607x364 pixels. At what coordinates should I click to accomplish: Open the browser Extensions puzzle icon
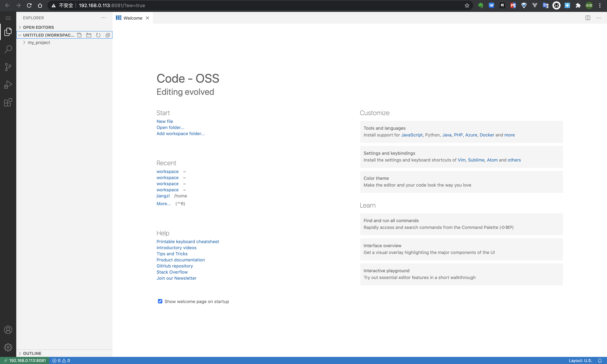(578, 5)
